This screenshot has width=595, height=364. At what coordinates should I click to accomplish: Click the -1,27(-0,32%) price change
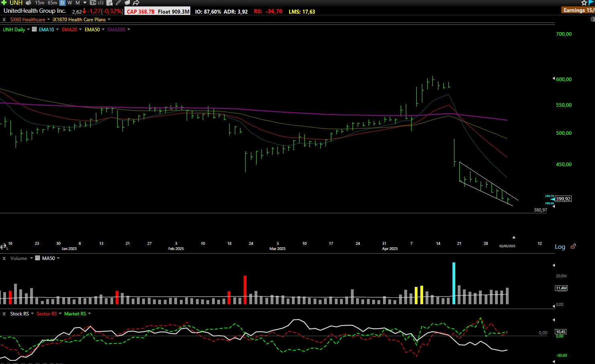tap(106, 11)
